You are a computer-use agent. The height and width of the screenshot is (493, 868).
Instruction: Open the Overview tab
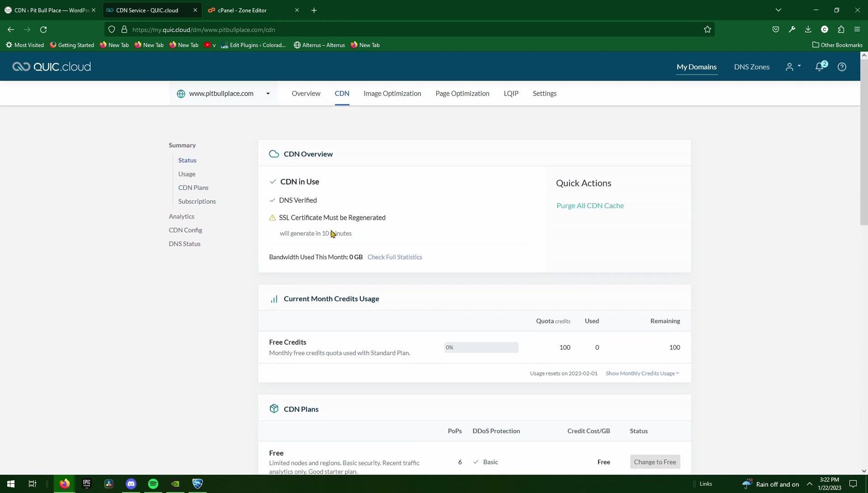pyautogui.click(x=306, y=94)
